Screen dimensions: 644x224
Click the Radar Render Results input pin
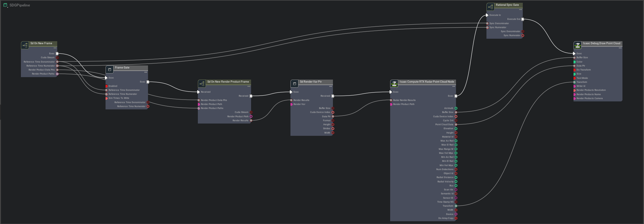pyautogui.click(x=391, y=100)
